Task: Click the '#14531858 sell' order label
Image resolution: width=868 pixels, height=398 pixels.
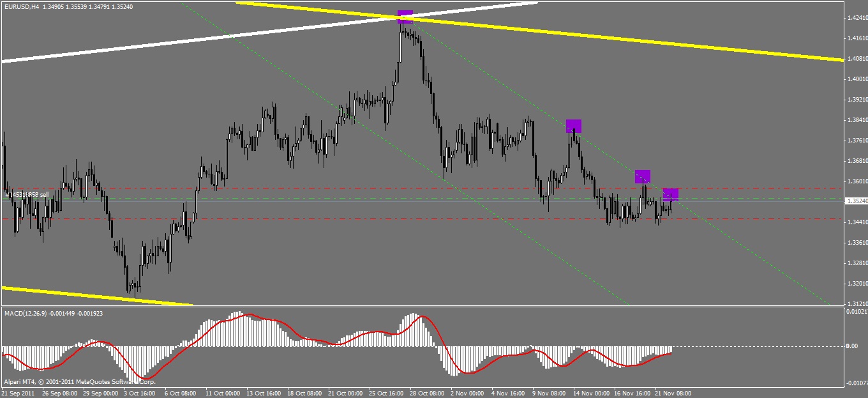Action: (27, 194)
